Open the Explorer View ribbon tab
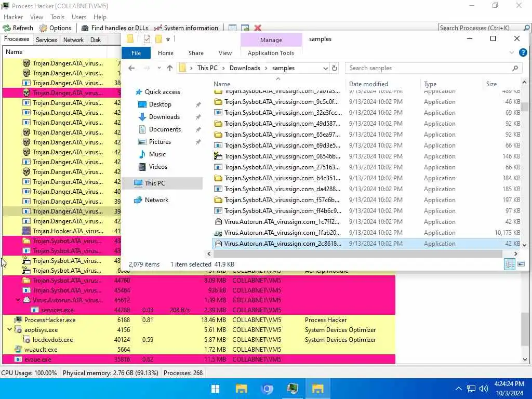532x399 pixels. pos(225,53)
